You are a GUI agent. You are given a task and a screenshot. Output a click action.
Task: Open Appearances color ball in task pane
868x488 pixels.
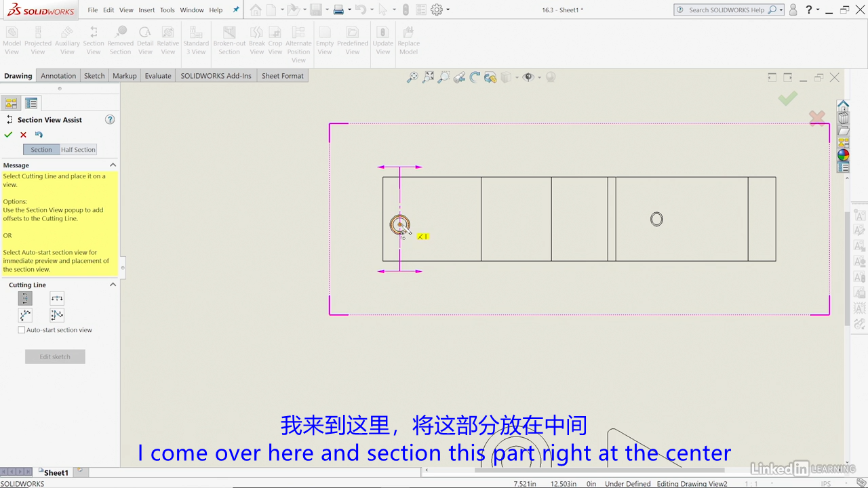(x=843, y=155)
